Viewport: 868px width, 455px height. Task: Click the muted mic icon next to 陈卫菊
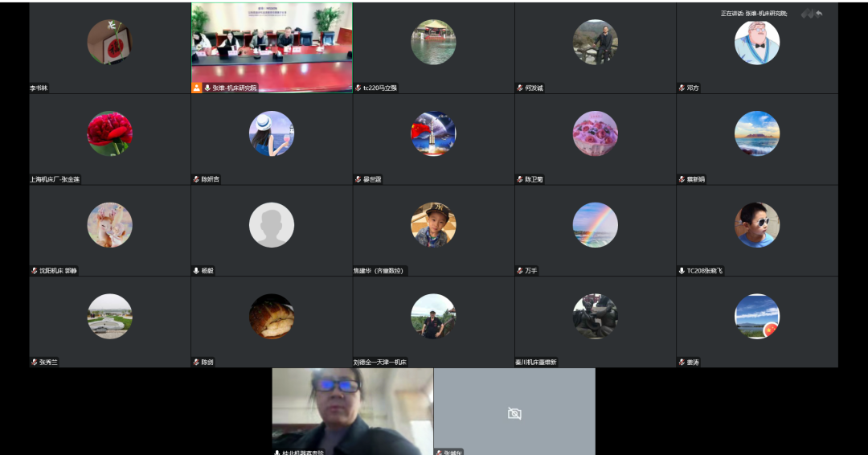pos(520,178)
